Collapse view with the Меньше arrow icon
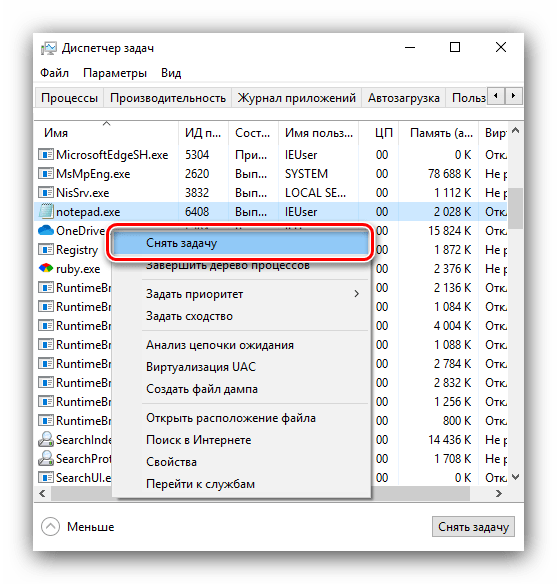 (x=50, y=527)
